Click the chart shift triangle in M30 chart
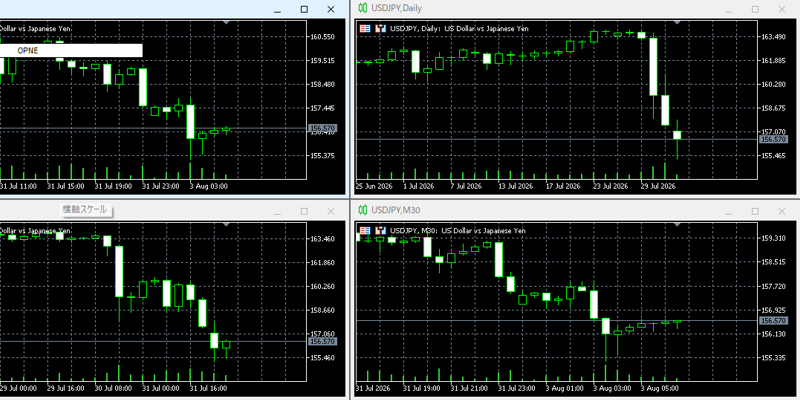 pyautogui.click(x=677, y=224)
